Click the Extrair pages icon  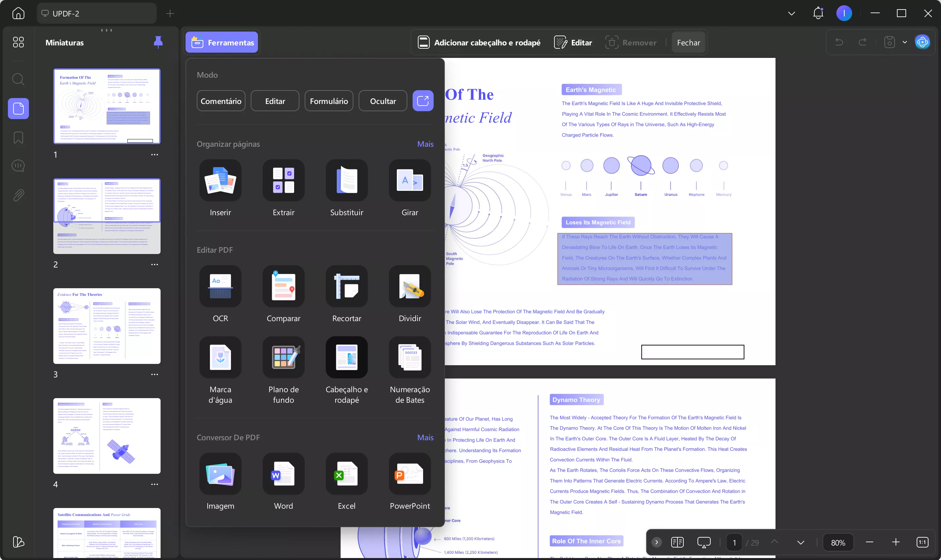pos(283,180)
